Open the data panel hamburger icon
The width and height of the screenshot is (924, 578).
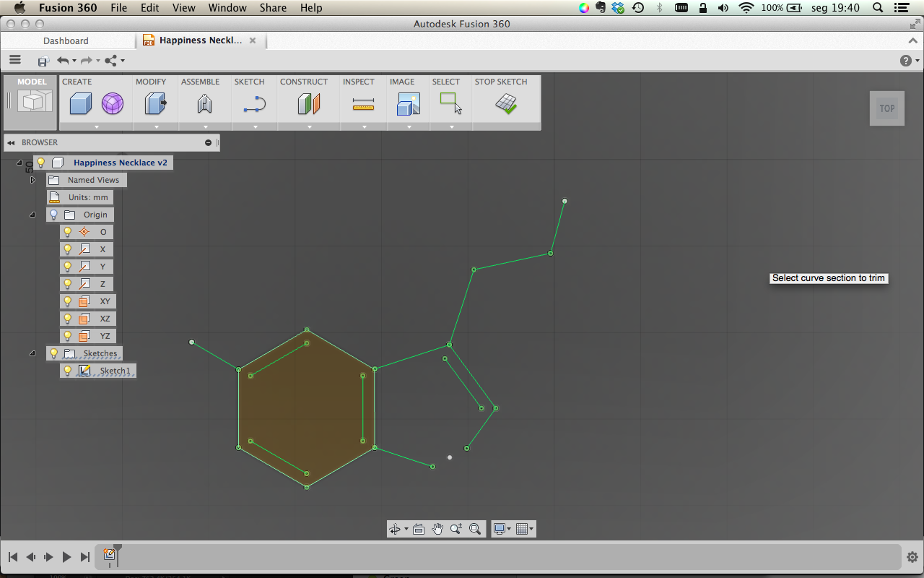pyautogui.click(x=15, y=61)
